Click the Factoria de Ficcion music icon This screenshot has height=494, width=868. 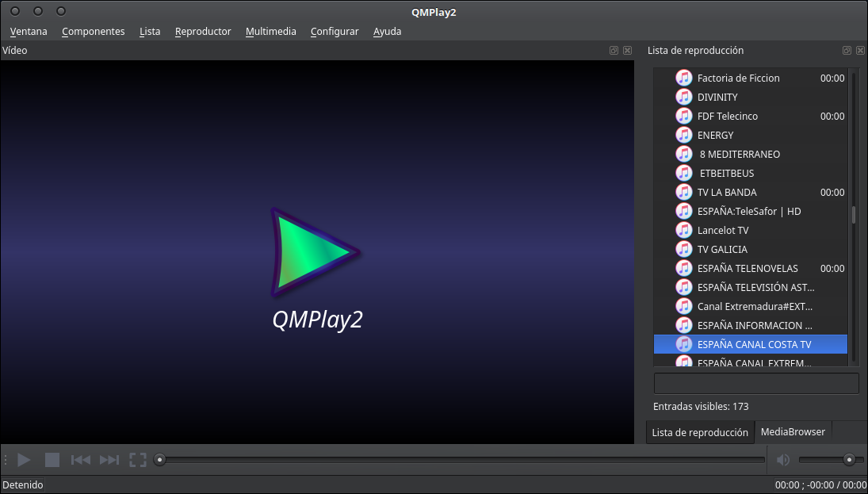(x=684, y=78)
